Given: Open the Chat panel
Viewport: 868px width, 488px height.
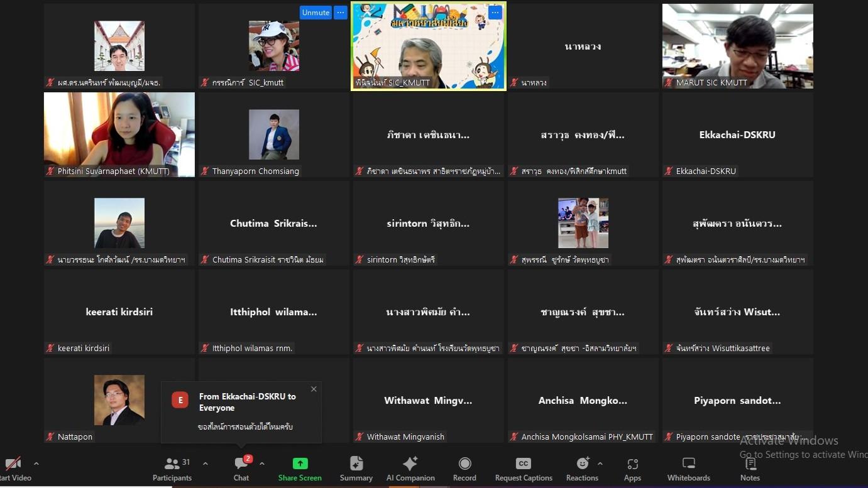Looking at the screenshot, I should (x=241, y=469).
